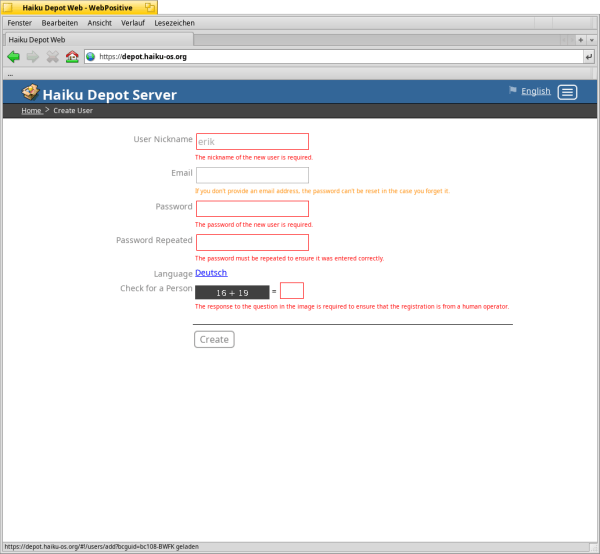Image resolution: width=600 pixels, height=554 pixels.
Task: Click the green back arrow button
Action: tap(13, 57)
